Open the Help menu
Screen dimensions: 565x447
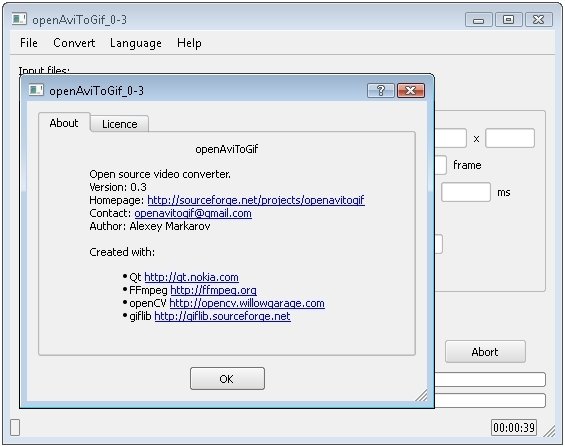click(x=189, y=43)
